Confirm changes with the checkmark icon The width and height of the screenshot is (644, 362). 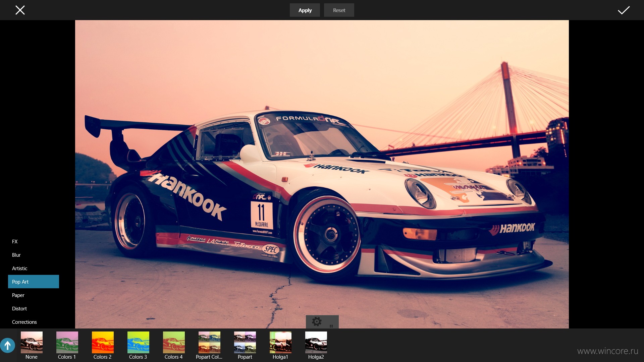(624, 10)
